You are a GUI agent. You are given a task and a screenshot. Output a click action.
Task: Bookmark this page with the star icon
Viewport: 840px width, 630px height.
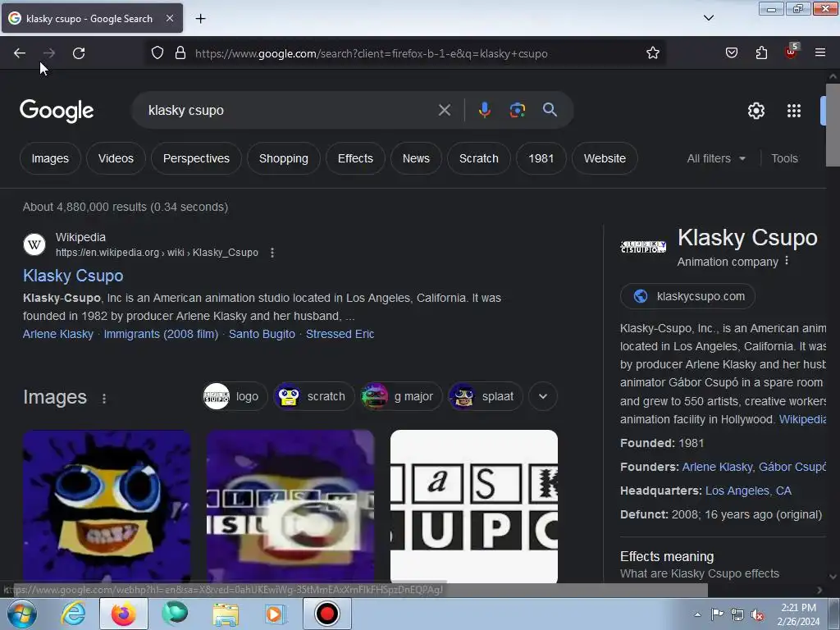tap(652, 53)
